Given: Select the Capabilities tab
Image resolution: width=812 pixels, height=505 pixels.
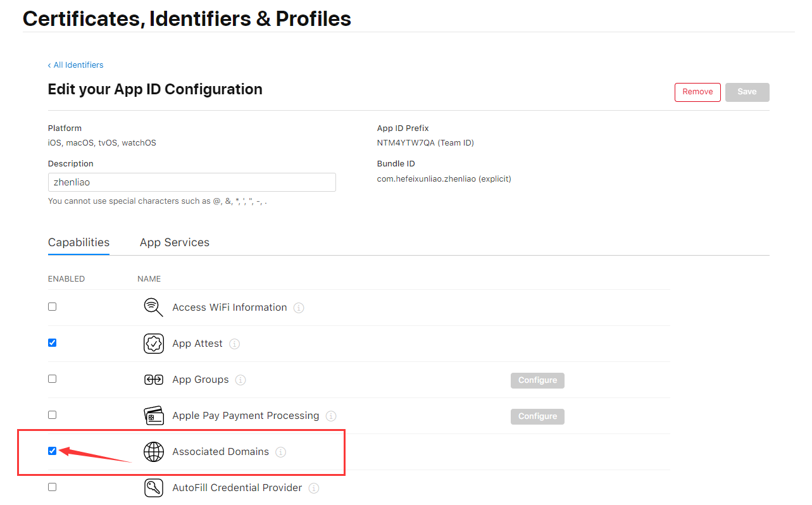Looking at the screenshot, I should click(x=78, y=242).
